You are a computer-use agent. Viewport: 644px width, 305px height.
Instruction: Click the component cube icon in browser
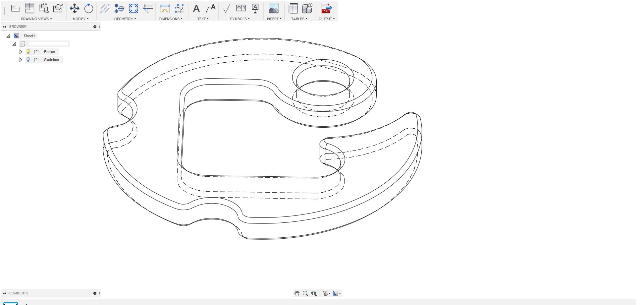(23, 44)
